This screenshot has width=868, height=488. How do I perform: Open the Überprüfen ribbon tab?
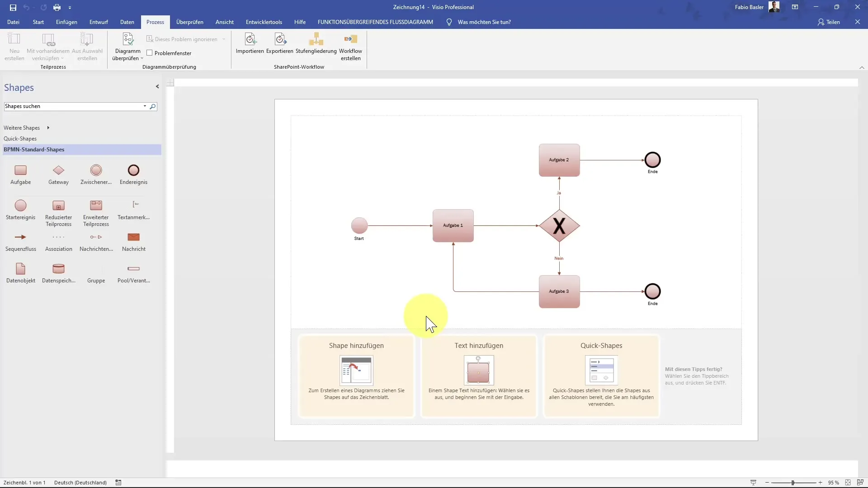(x=190, y=22)
